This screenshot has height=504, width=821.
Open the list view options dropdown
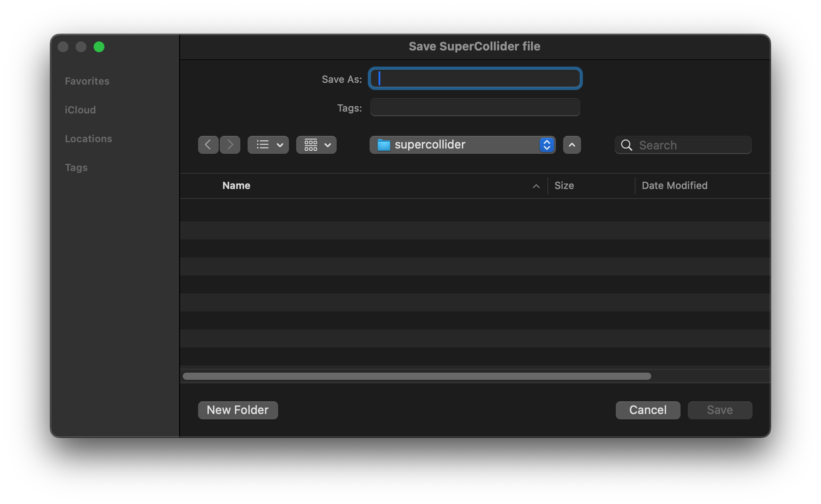point(268,145)
